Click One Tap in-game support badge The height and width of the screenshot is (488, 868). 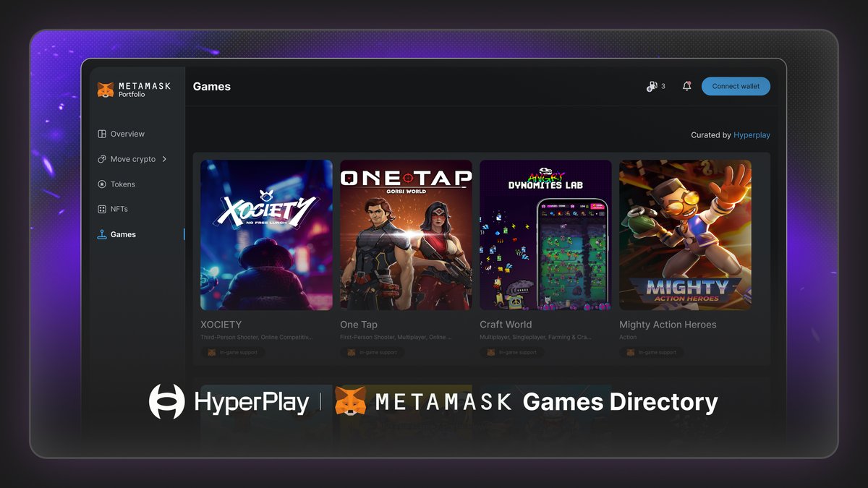(373, 352)
